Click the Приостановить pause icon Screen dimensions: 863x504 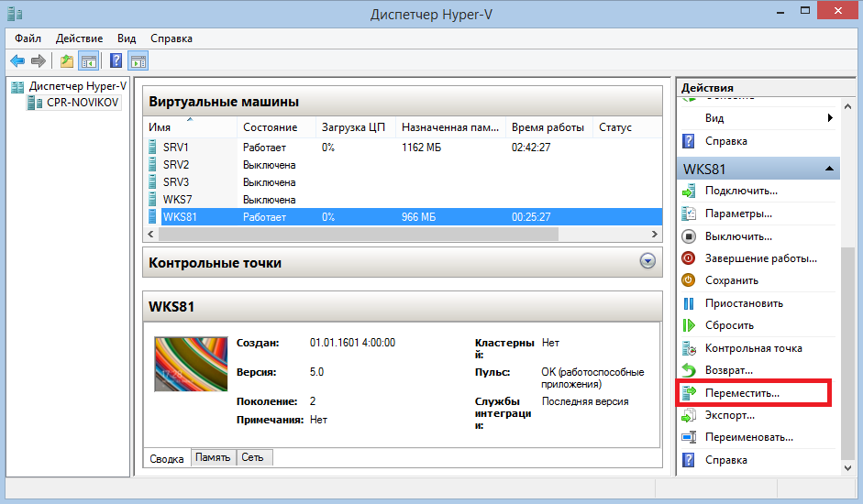[690, 303]
